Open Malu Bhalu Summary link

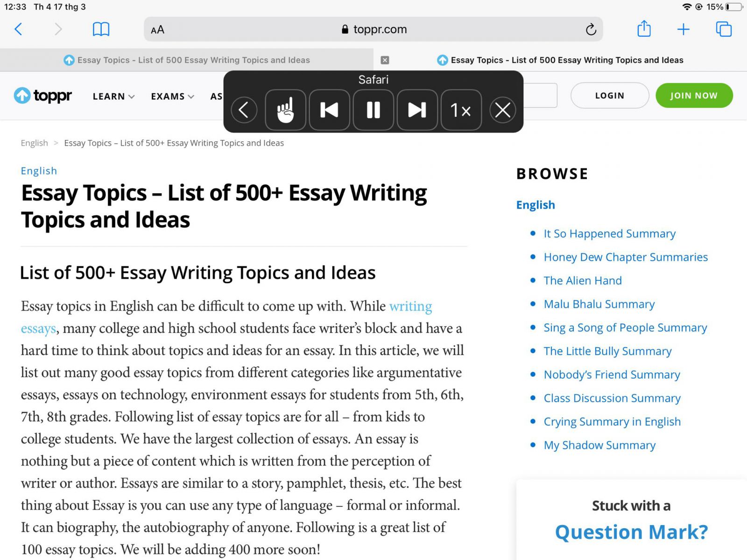pyautogui.click(x=599, y=304)
